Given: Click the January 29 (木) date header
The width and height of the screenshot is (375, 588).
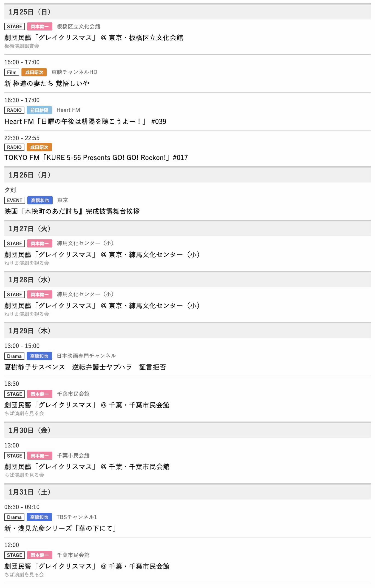Looking at the screenshot, I should point(30,331).
